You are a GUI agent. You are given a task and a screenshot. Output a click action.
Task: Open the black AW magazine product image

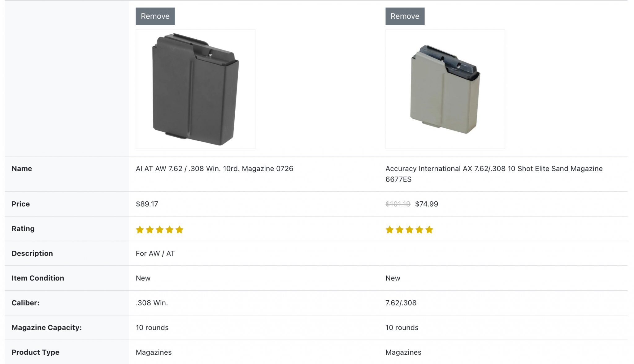(195, 89)
